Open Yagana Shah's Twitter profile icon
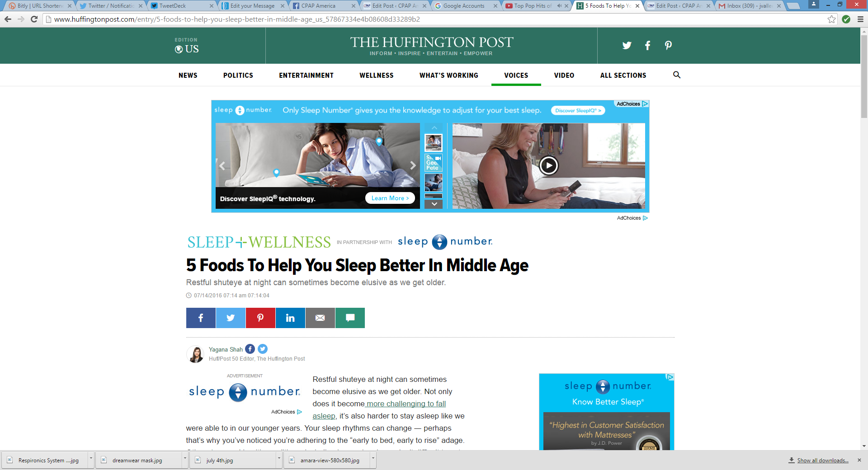The width and height of the screenshot is (868, 470). pos(263,349)
